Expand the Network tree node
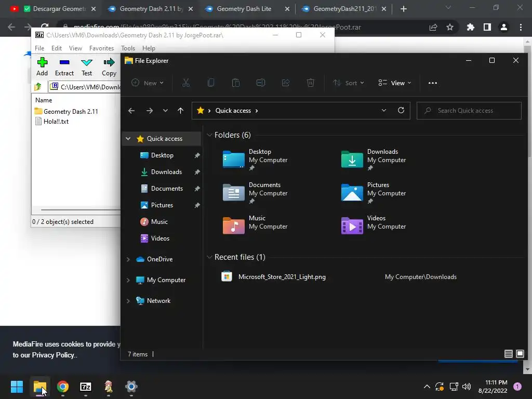 click(x=128, y=301)
